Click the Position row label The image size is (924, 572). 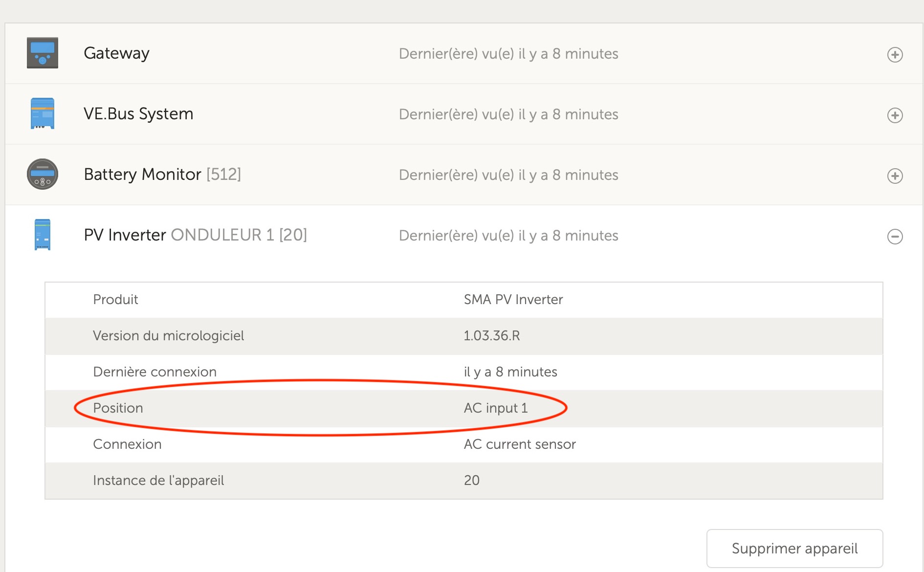pos(118,408)
